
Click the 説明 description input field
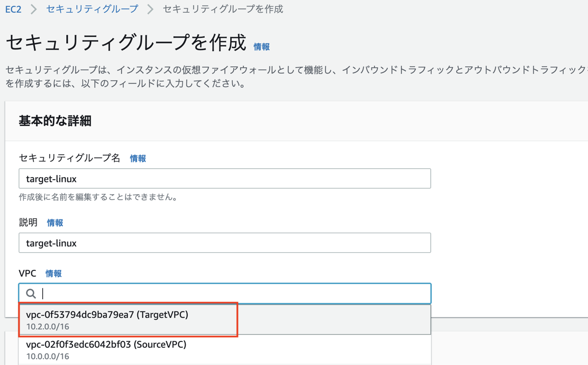tap(224, 243)
